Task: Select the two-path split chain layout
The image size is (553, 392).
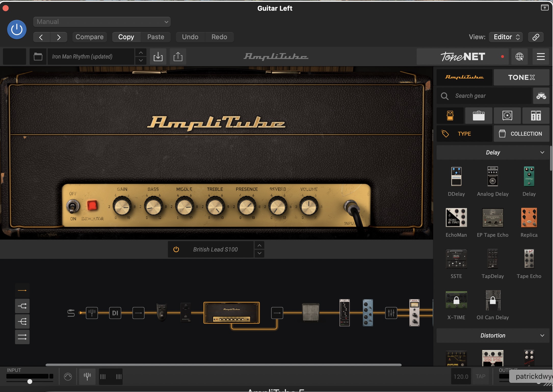Action: (x=22, y=306)
